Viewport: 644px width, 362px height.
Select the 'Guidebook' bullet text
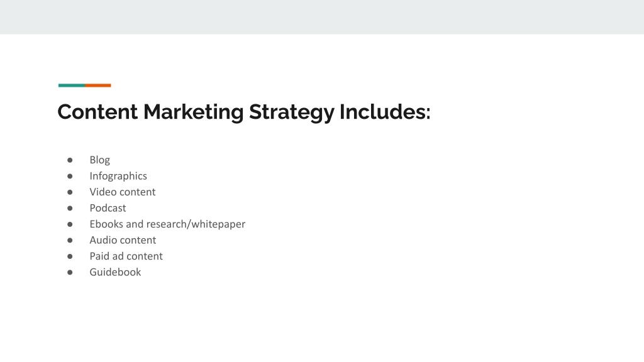[x=115, y=272]
